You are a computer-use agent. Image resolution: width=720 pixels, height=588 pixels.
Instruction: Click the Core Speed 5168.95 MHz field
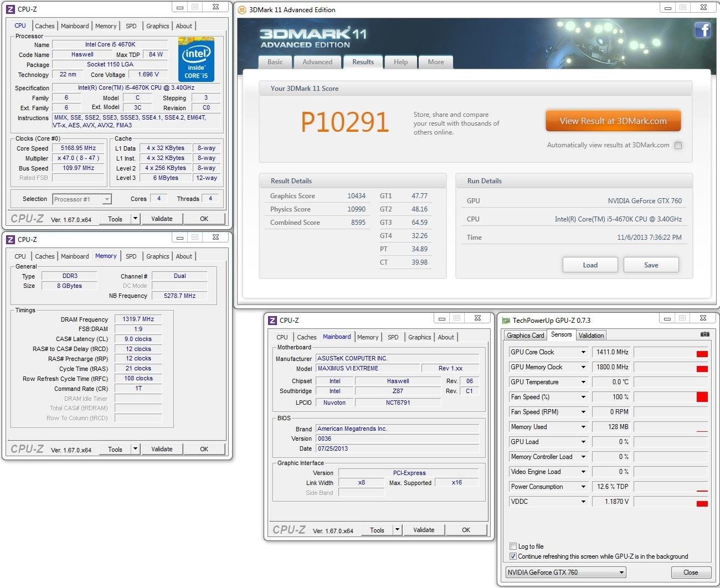(x=78, y=148)
